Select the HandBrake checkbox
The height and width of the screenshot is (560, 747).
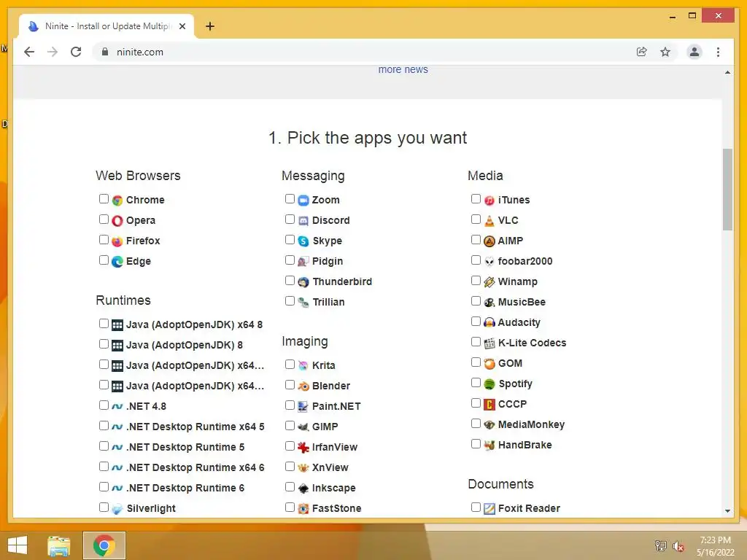click(x=476, y=444)
